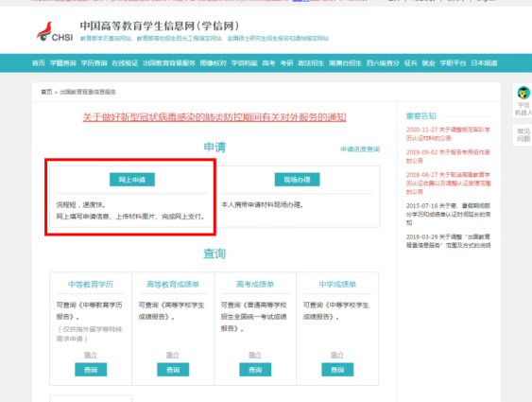Viewport: 532px width, 402px height.
Task: Select 在线验证 in the navigation bar
Action: [125, 62]
